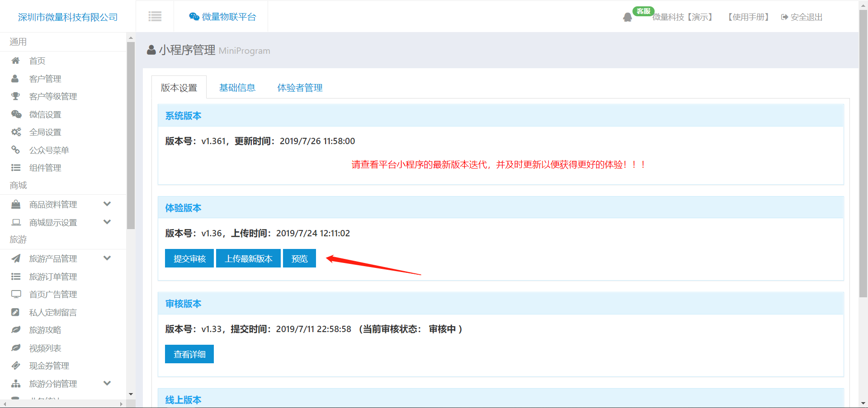Click the leaf icon for 视频列表
Image resolution: width=868 pixels, height=408 pixels.
pyautogui.click(x=16, y=348)
